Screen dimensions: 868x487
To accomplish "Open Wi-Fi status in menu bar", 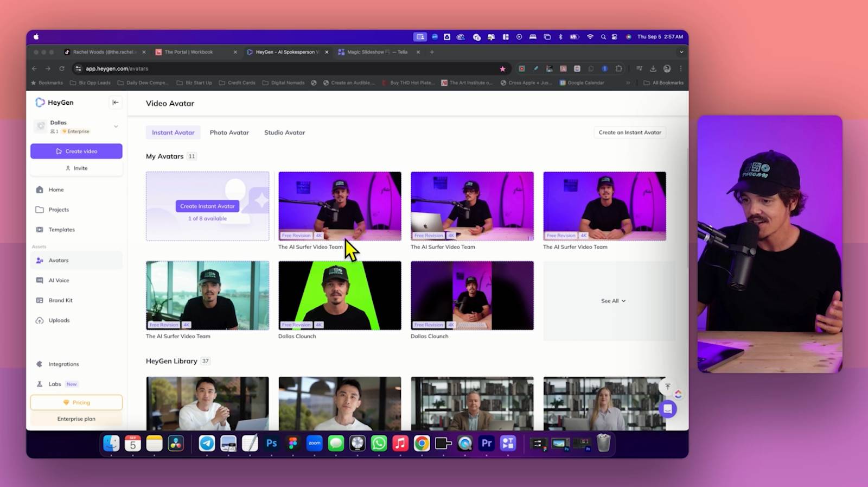I will [x=590, y=37].
